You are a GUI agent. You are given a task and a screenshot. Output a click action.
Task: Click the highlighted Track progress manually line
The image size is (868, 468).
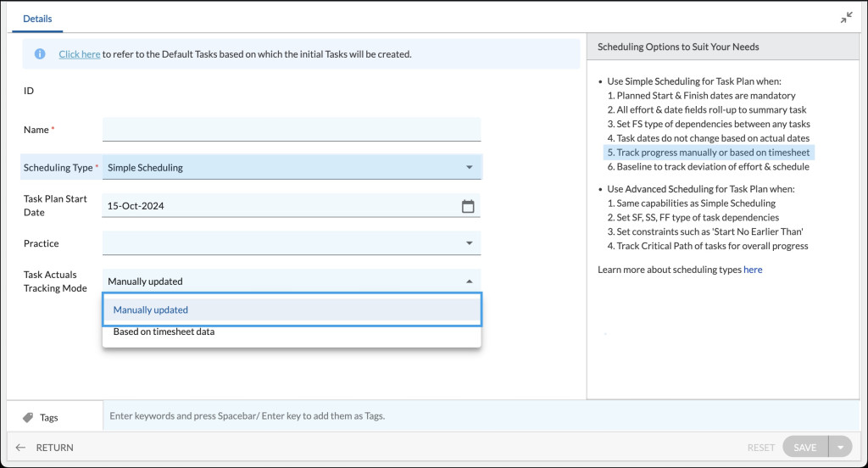tap(709, 153)
